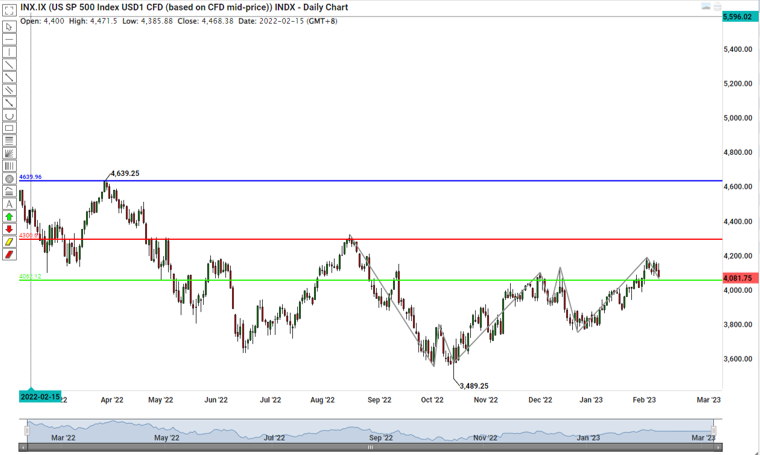Select the pointer cursor tool
Viewport: 760px width, 455px height.
(9, 27)
